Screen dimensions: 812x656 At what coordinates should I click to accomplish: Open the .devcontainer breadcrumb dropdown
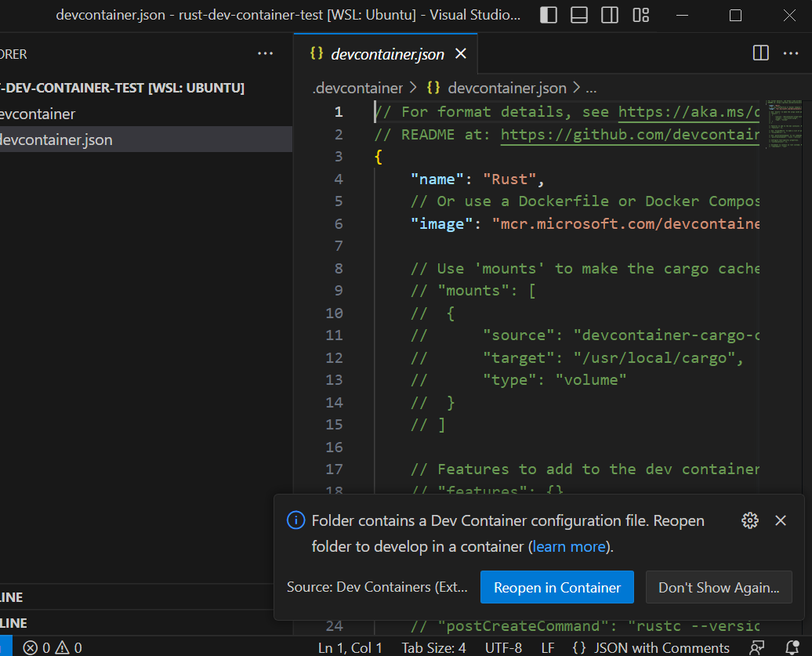point(357,88)
